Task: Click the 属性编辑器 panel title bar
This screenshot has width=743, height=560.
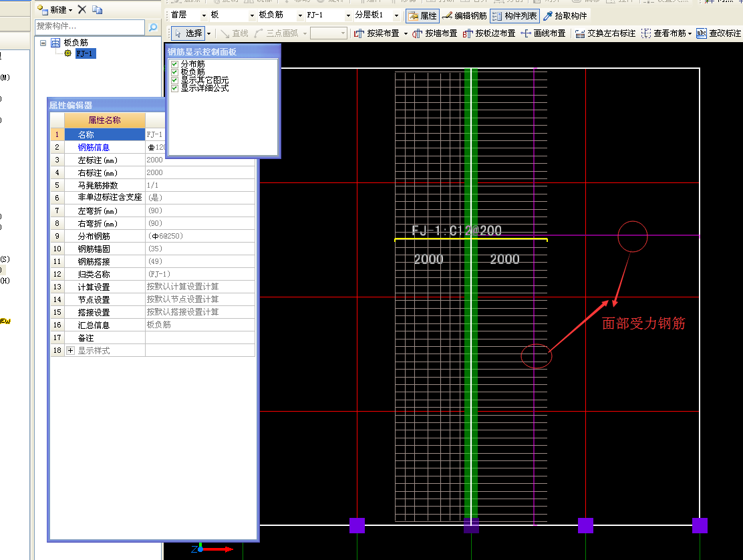Action: tap(107, 105)
